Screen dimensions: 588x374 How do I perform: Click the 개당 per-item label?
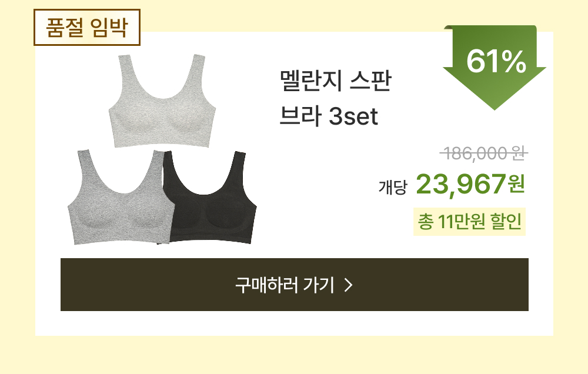pos(393,187)
